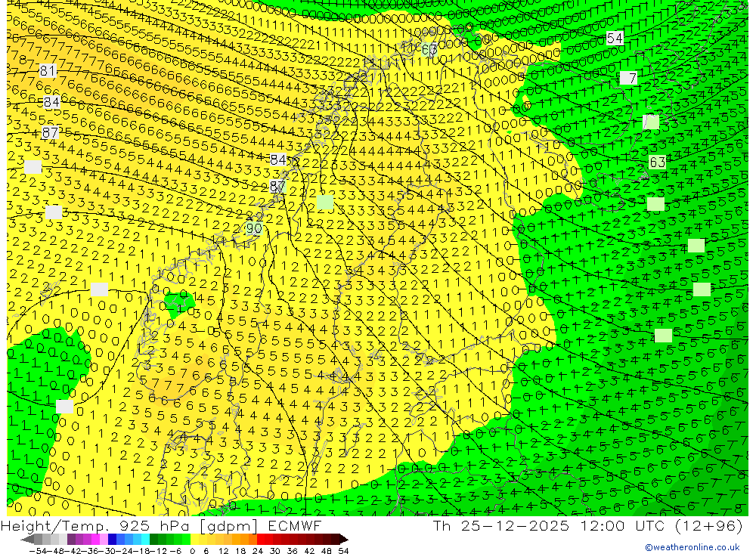Viewport: 756px width, 554px height.
Task: Open the weatheronline.co.uk copyright link
Action: click(692, 547)
